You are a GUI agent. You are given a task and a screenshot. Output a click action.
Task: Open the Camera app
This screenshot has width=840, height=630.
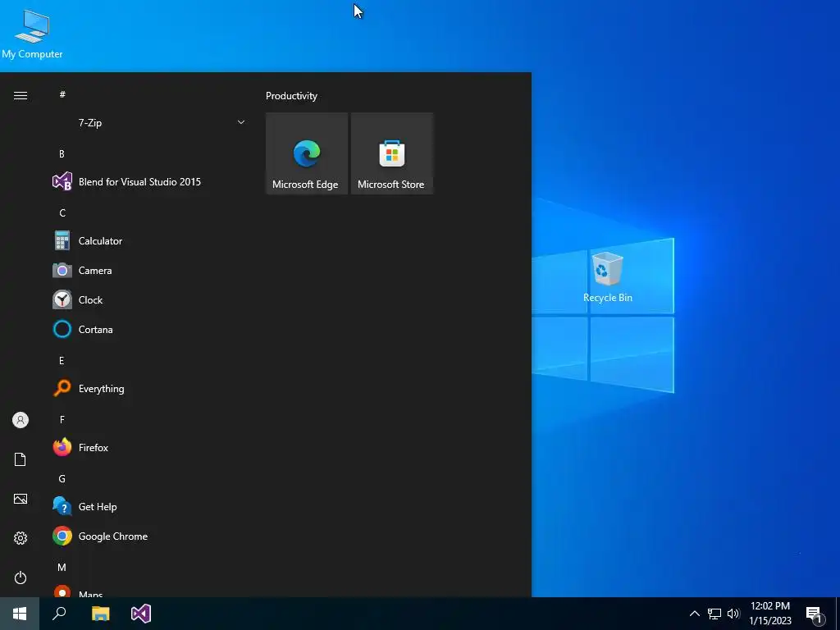click(x=150, y=271)
